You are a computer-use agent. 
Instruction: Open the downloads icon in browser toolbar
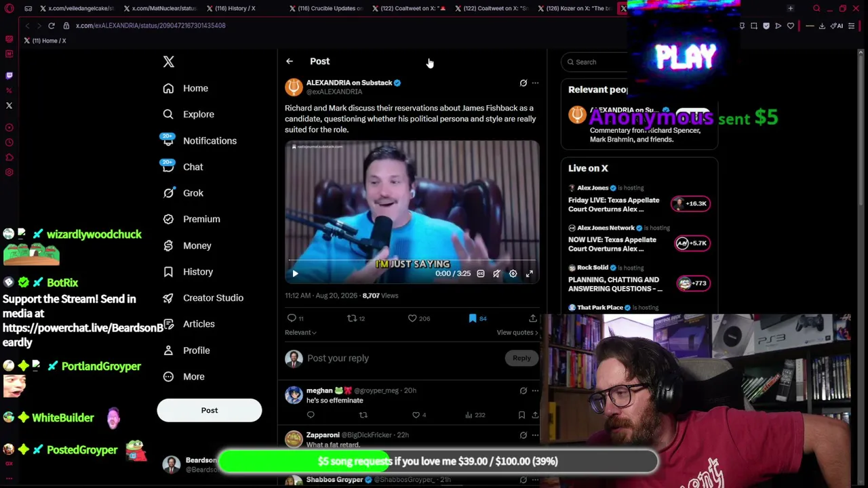(x=822, y=26)
